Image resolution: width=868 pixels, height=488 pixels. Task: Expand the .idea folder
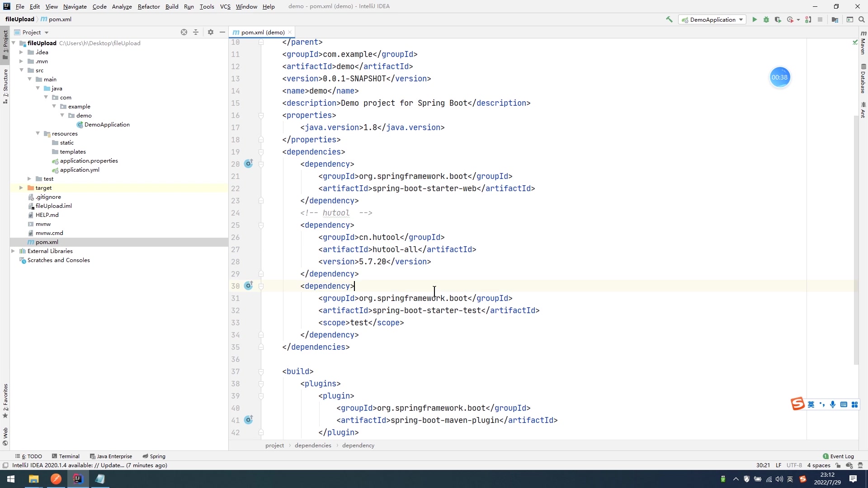coord(21,52)
